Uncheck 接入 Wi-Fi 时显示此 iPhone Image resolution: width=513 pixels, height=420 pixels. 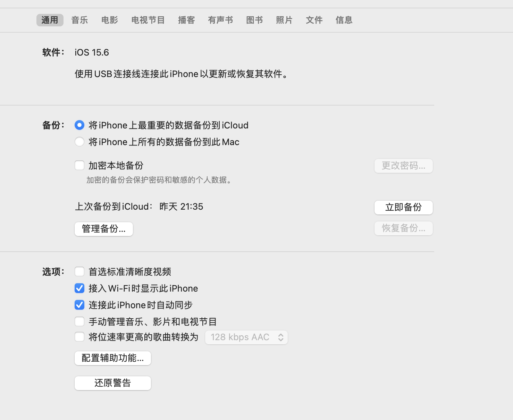point(79,288)
